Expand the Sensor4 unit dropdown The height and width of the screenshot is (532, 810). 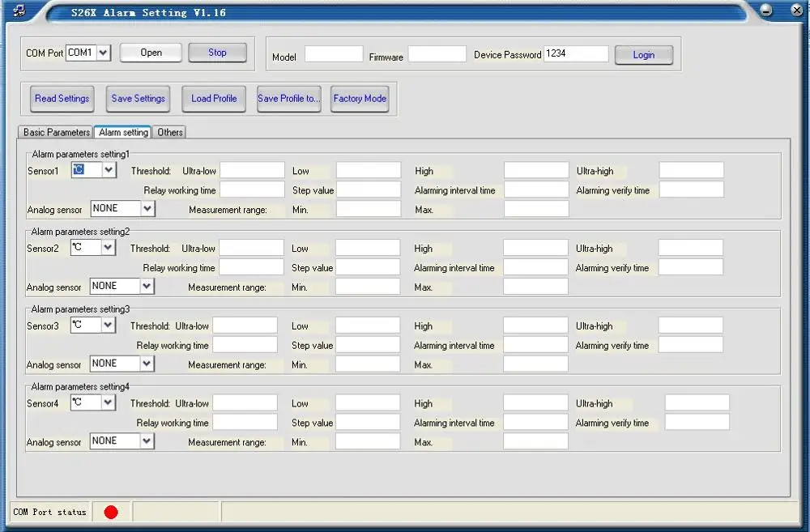[108, 402]
